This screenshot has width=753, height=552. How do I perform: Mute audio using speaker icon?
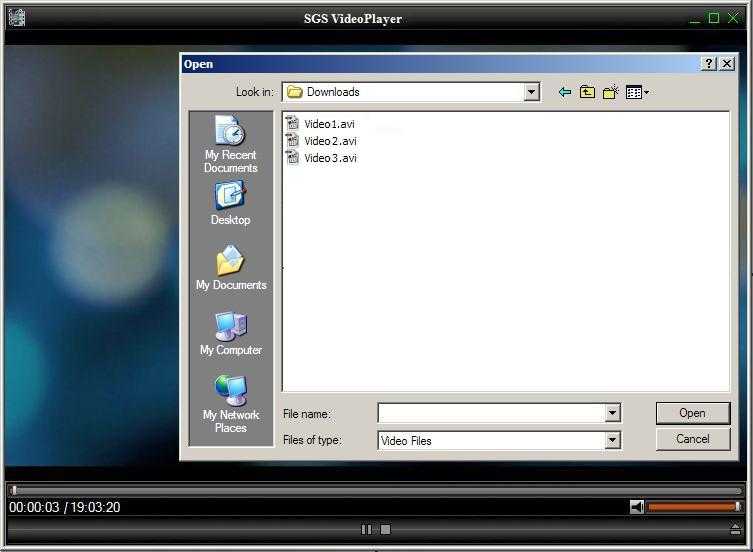click(x=637, y=507)
